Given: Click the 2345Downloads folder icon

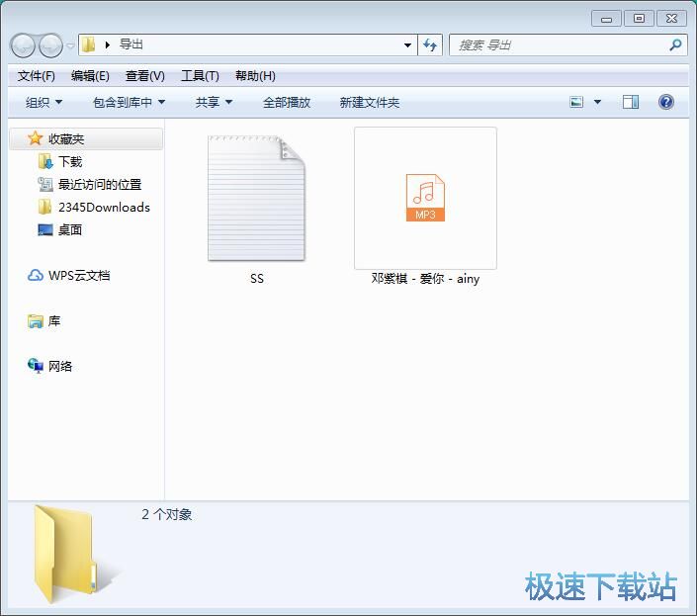Looking at the screenshot, I should click(x=44, y=207).
